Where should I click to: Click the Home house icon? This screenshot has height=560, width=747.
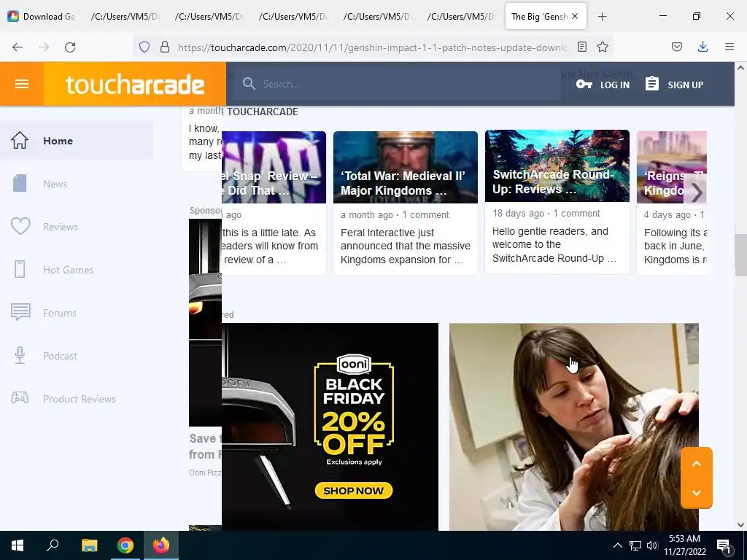(20, 141)
